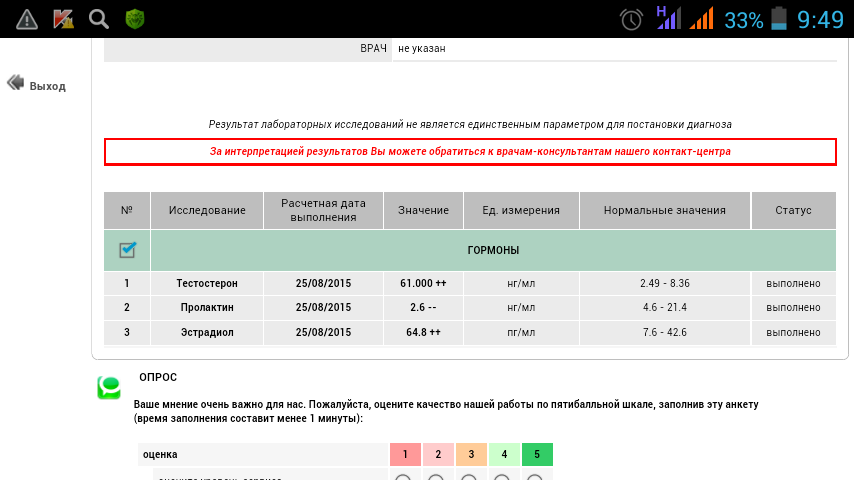Screen dimensions: 854x480
Task: Tap the back arrow next to Выход
Action: (x=14, y=84)
